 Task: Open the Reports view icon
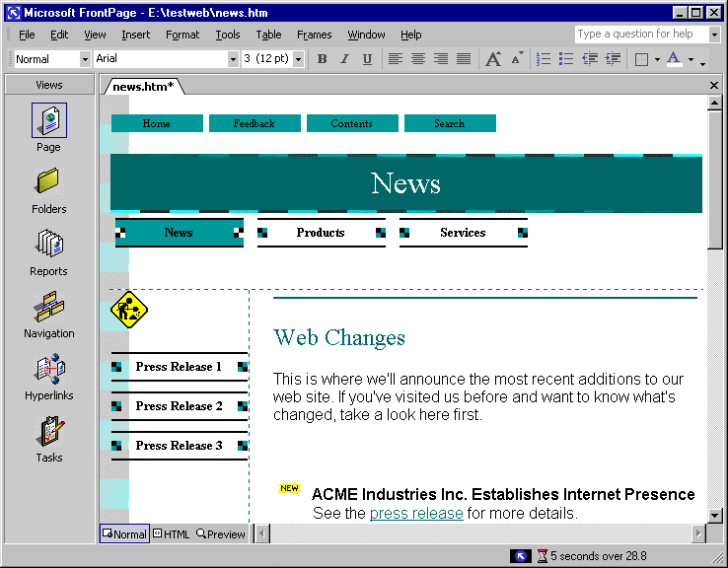pos(49,244)
